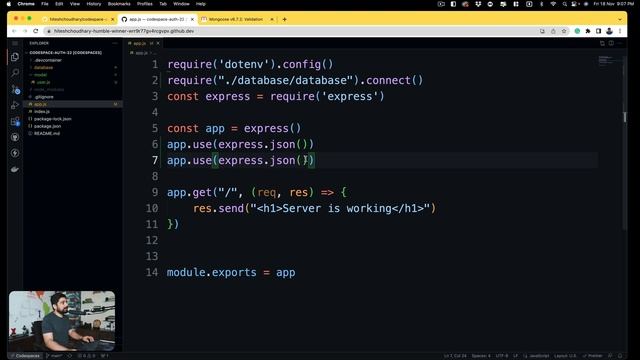Image resolution: width=640 pixels, height=360 pixels.
Task: Expand the .devcontainer folder
Action: click(x=48, y=60)
